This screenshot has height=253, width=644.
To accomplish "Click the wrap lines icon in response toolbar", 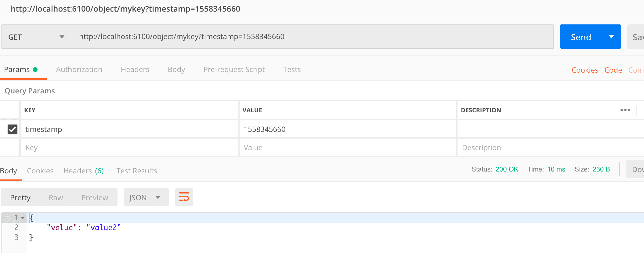I will coord(184,197).
